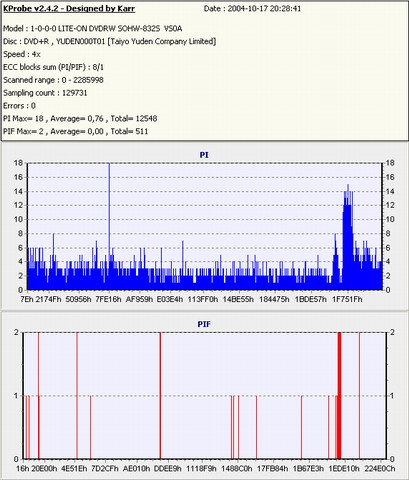Click the Scanned range value line
409x480 pixels.
(x=53, y=80)
